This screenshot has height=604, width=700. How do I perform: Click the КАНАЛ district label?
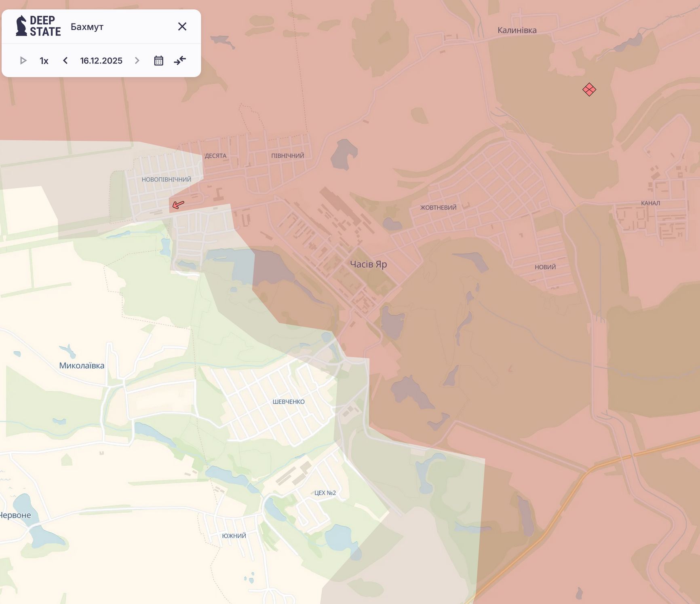tap(650, 203)
